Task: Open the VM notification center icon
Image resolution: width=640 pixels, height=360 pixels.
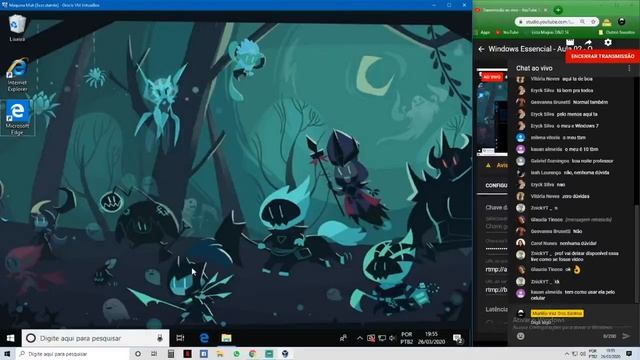Action: point(458,338)
